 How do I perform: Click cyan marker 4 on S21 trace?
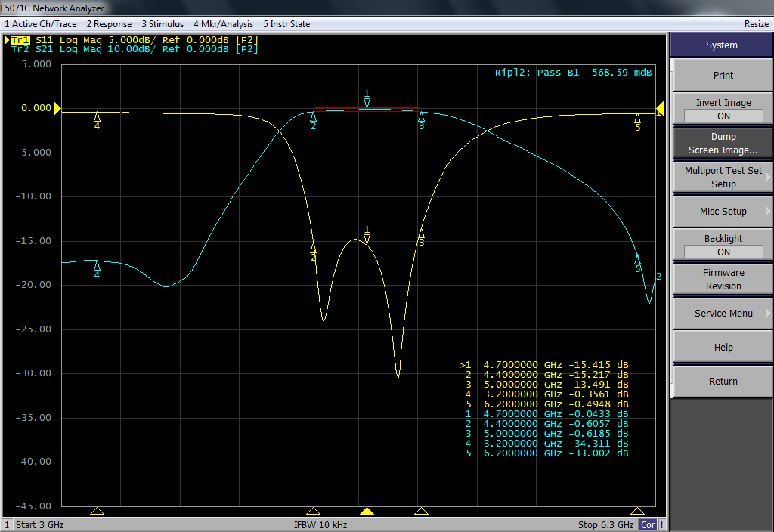point(97,265)
